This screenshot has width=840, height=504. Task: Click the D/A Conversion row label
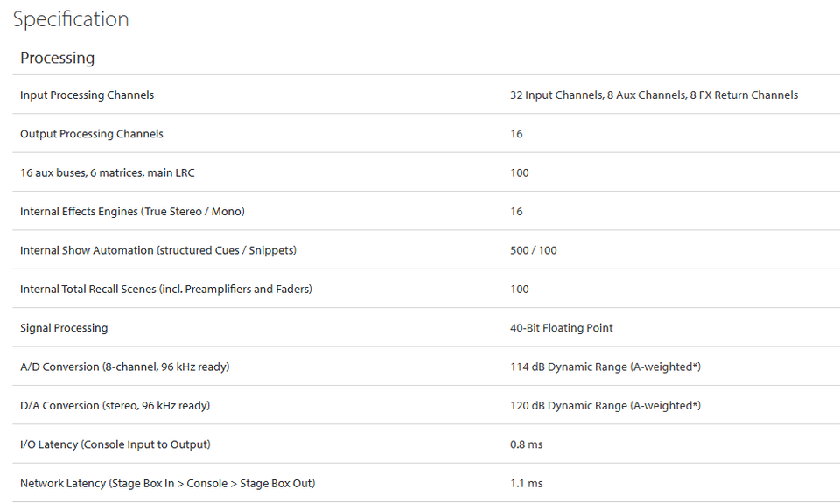tap(115, 405)
